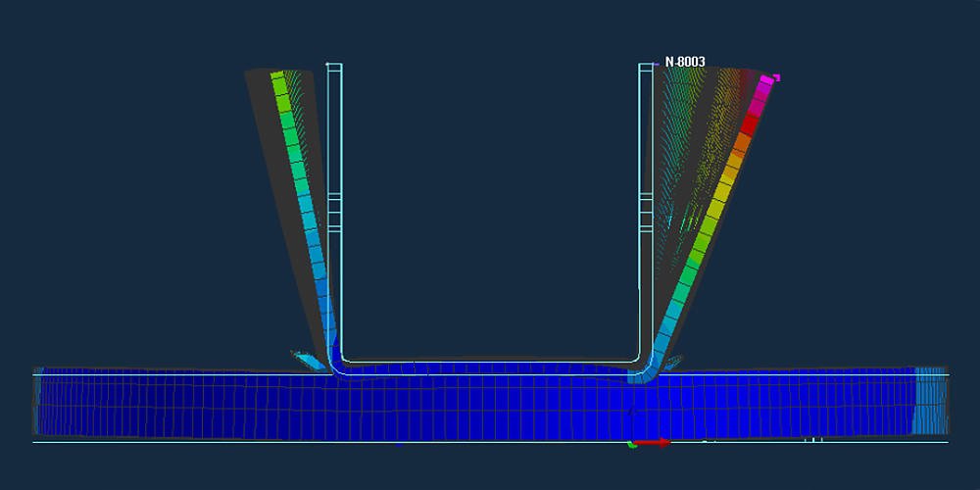
Task: Click the small purple node marker beside N 8003
Action: (656, 65)
